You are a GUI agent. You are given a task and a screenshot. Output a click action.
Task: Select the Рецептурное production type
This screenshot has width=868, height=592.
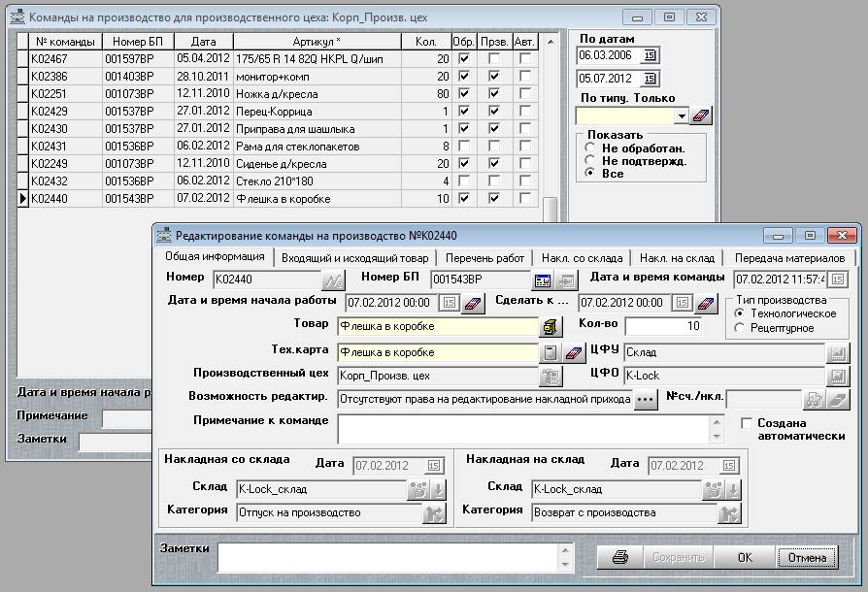point(740,327)
